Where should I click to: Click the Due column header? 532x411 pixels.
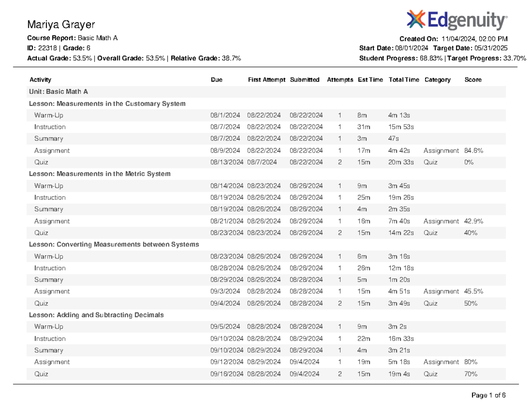pyautogui.click(x=216, y=80)
